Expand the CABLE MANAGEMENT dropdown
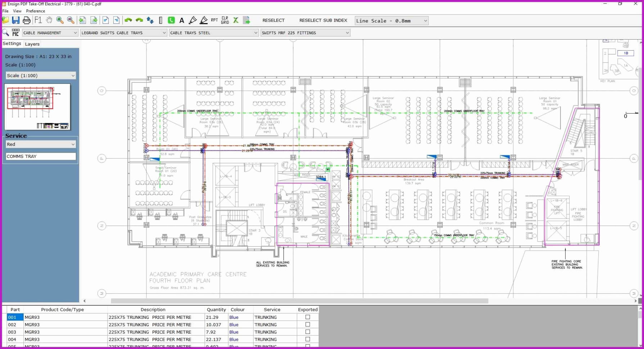The width and height of the screenshot is (644, 349). (x=50, y=33)
